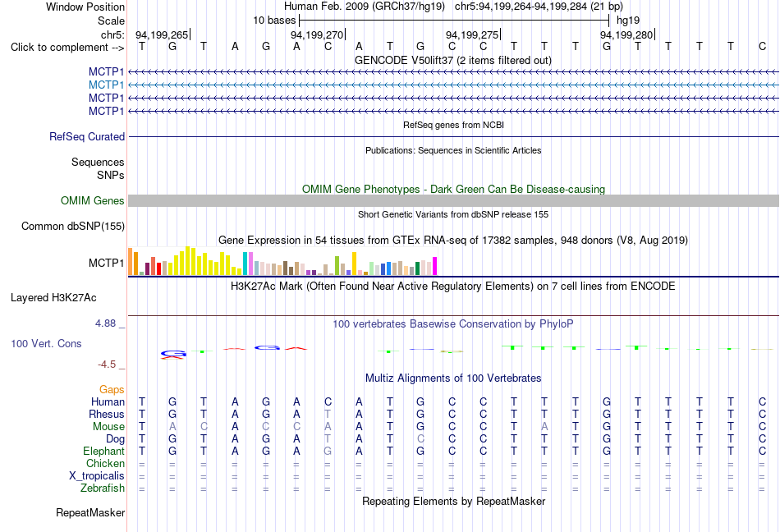Click the '10 bases' scale bar label
Screen dimensions: 780x532
[x=274, y=21]
